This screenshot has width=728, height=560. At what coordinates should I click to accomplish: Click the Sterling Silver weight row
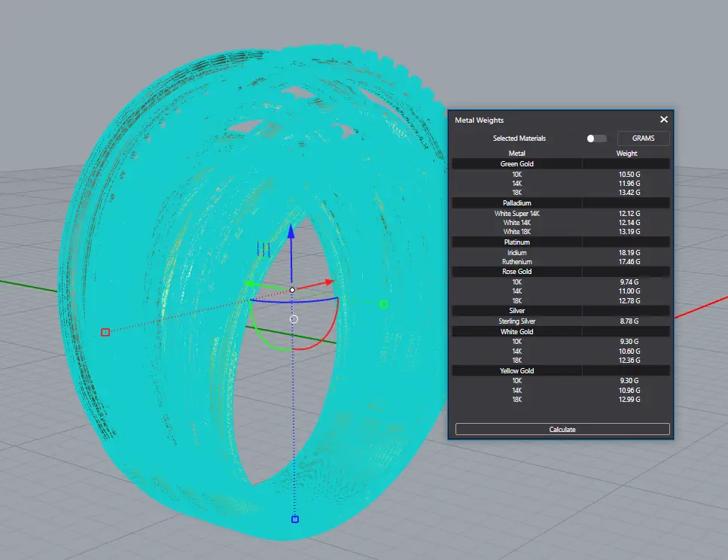click(561, 321)
